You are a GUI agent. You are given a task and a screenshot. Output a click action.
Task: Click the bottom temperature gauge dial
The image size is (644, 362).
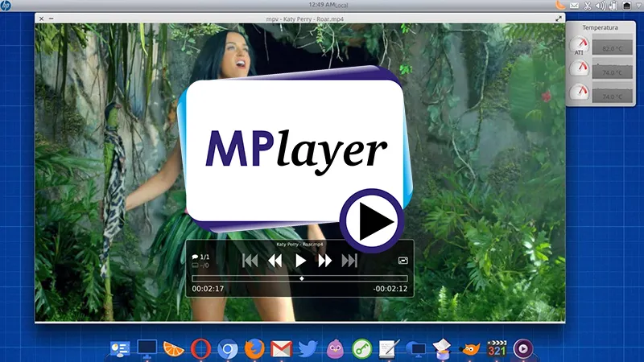point(579,93)
